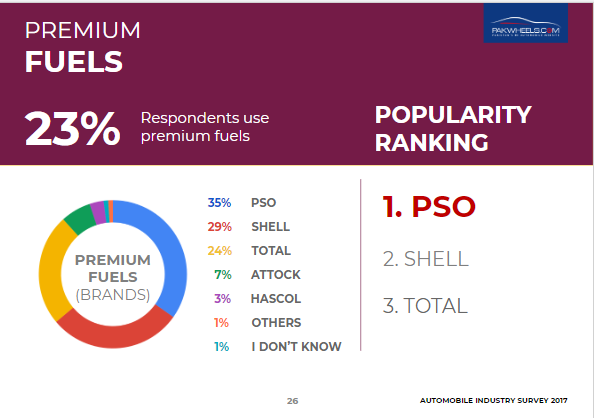Select the yellow Total donut segment
Image resolution: width=594 pixels, height=418 pixels.
point(51,271)
